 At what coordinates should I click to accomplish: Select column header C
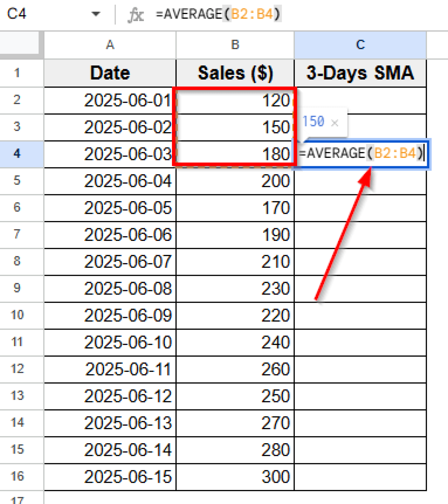pos(360,44)
